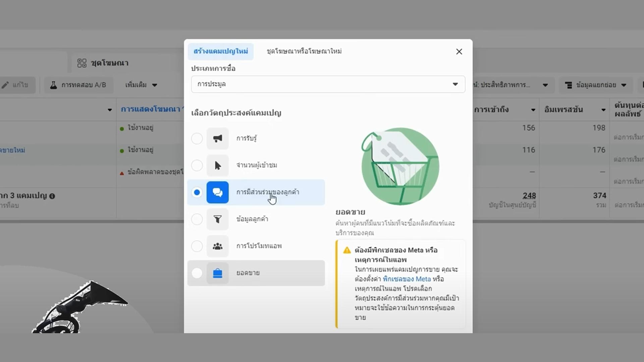Image resolution: width=644 pixels, height=362 pixels.
Task: Click the ยอดขาย option label
Action: 248,273
